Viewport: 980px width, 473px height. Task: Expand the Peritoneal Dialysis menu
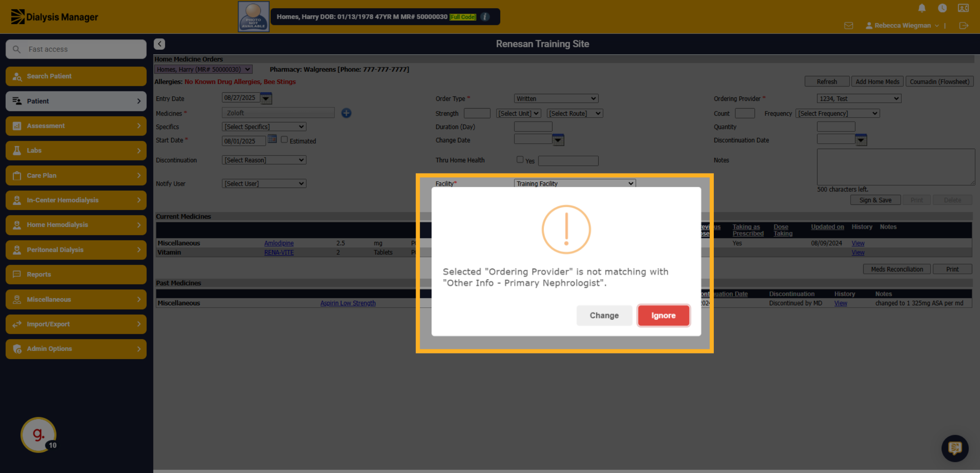(76, 250)
